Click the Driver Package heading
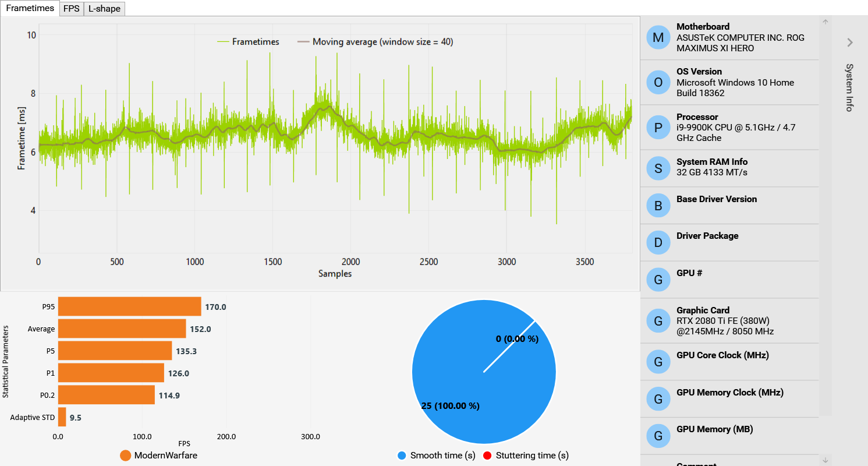The width and height of the screenshot is (868, 466). coord(707,236)
